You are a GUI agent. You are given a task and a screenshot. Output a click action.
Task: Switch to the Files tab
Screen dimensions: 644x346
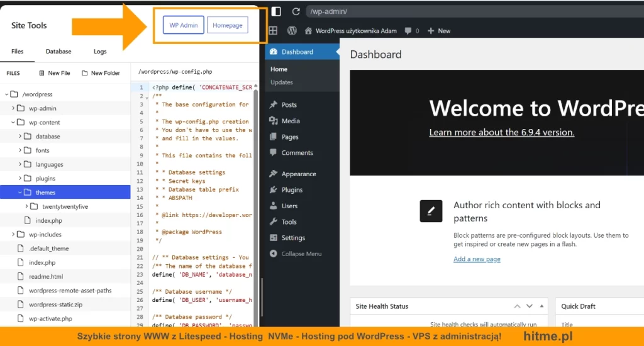coord(17,52)
